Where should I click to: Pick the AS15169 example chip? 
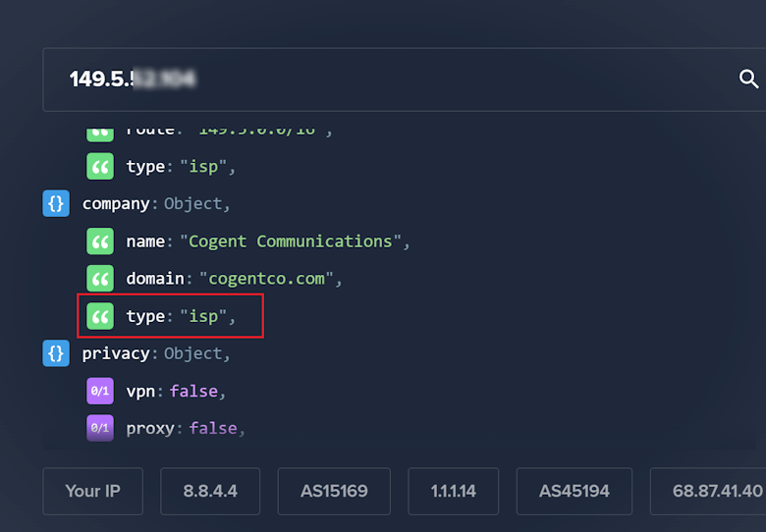[x=334, y=491]
